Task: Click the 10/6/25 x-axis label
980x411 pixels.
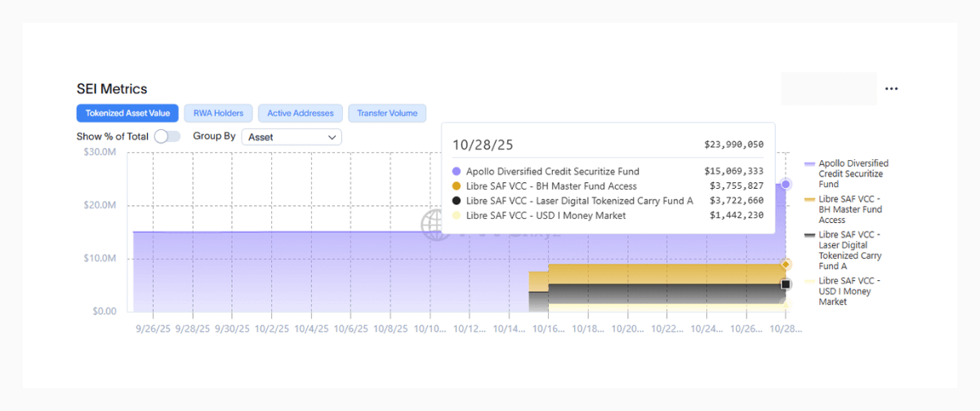Action: 350,328
